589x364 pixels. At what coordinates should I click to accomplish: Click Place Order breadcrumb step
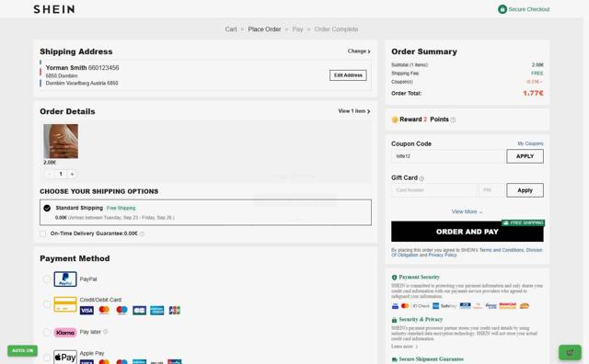click(264, 29)
